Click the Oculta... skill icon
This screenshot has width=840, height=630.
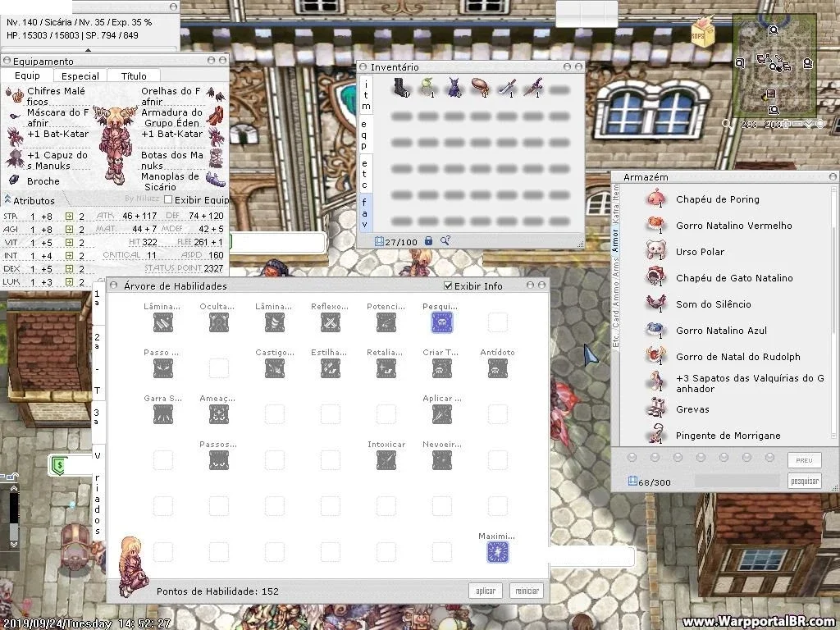(218, 322)
